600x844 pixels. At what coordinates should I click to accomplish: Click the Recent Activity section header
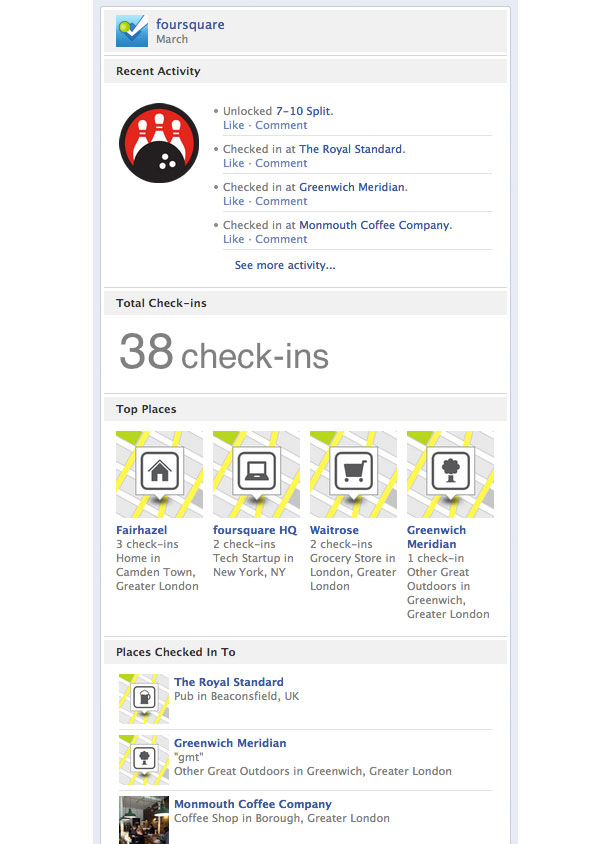305,71
